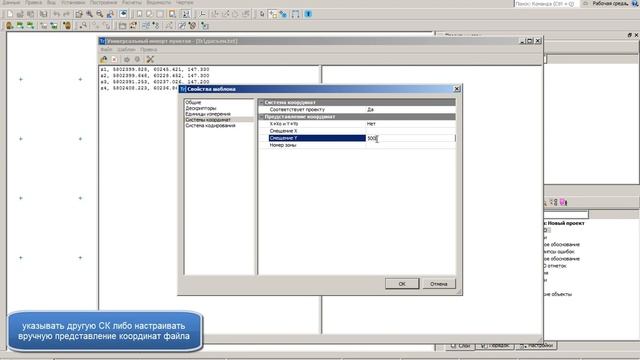Click the Номер зоны value field

coord(410,145)
